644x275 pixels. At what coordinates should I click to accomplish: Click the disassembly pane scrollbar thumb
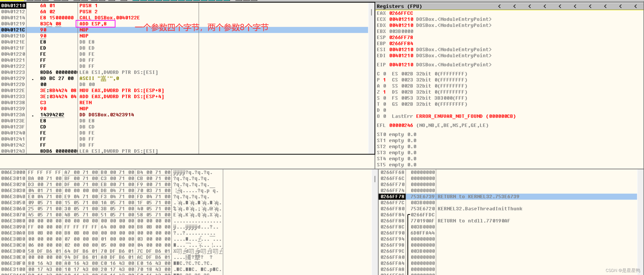pyautogui.click(x=371, y=12)
